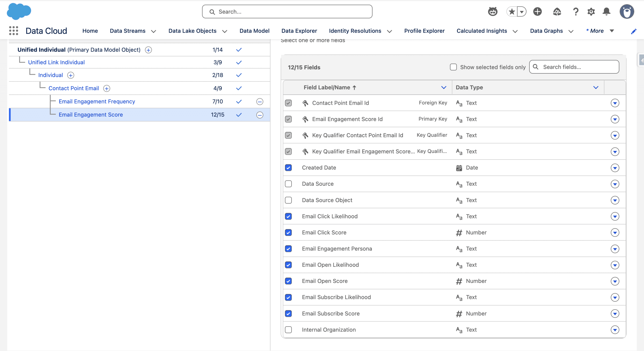Expand the Data Streams nav dropdown

[x=153, y=31]
